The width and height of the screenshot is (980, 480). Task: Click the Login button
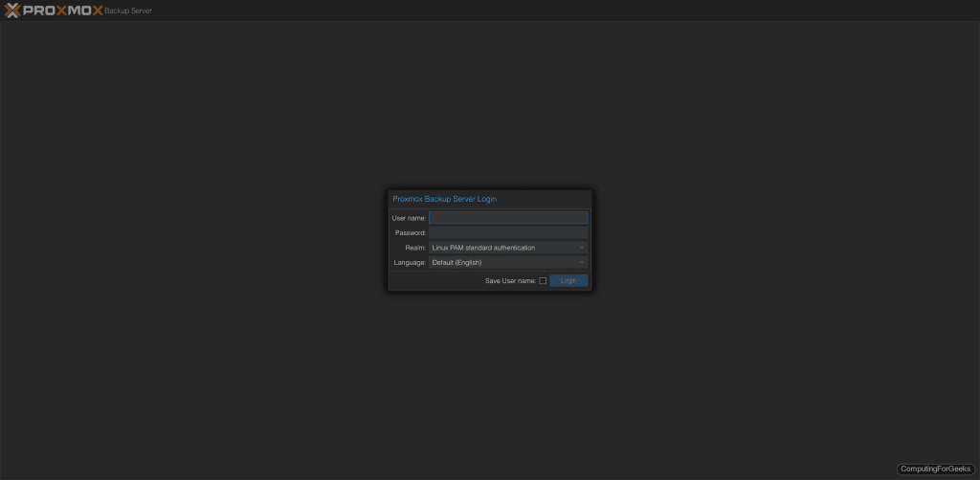click(x=568, y=281)
